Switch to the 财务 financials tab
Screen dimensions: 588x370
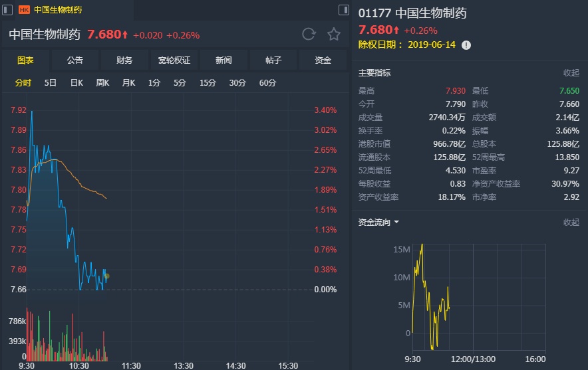124,60
